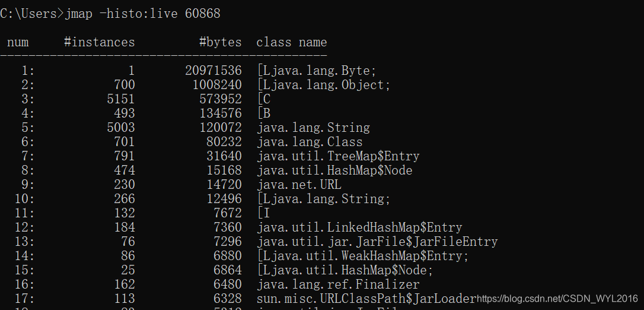
Task: Click class name '[Ljava.lang.Byte;'
Action: (317, 71)
